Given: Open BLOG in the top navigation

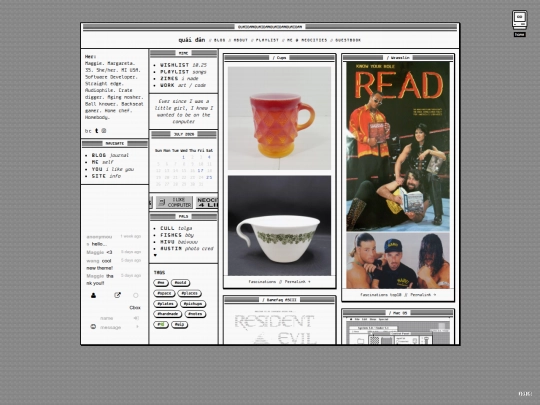Looking at the screenshot, I should click(x=219, y=40).
